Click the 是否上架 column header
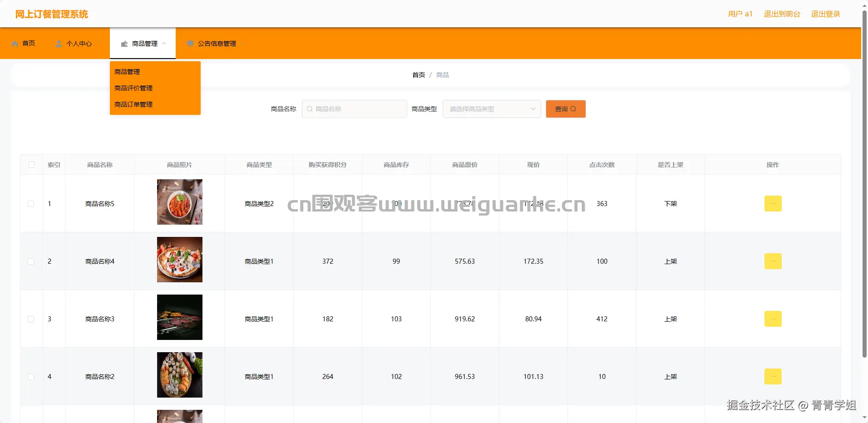This screenshot has width=868, height=423. (x=671, y=165)
